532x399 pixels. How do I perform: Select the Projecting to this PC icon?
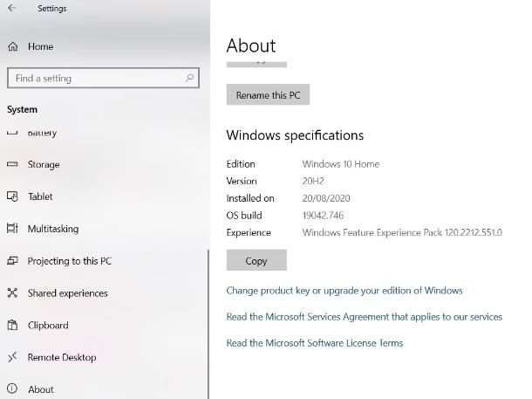point(12,261)
